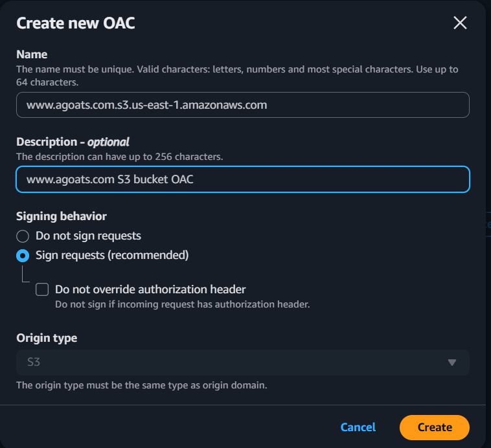Click the 'Create new OAC' dialog title

75,23
